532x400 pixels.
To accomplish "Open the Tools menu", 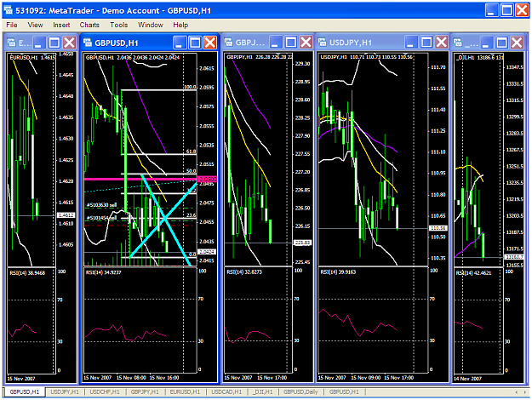I will pyautogui.click(x=119, y=25).
